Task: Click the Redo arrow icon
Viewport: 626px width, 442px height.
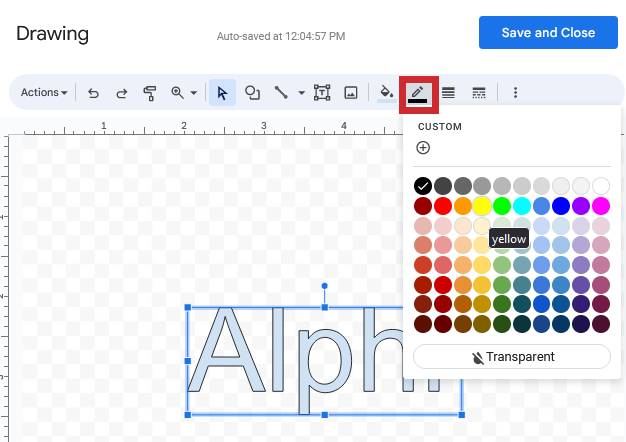Action: 121,93
